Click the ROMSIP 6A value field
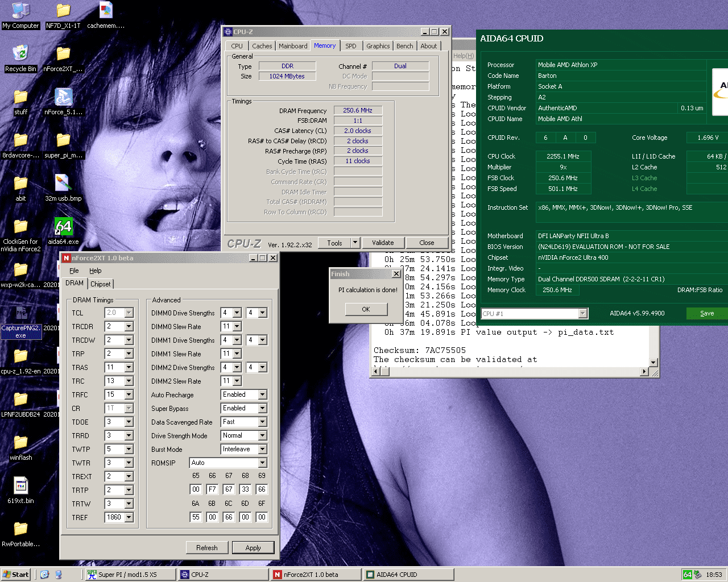 pos(196,517)
